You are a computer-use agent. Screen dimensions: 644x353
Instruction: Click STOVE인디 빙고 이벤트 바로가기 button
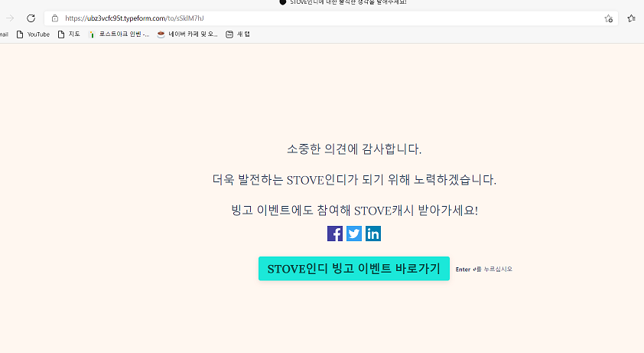pyautogui.click(x=354, y=269)
